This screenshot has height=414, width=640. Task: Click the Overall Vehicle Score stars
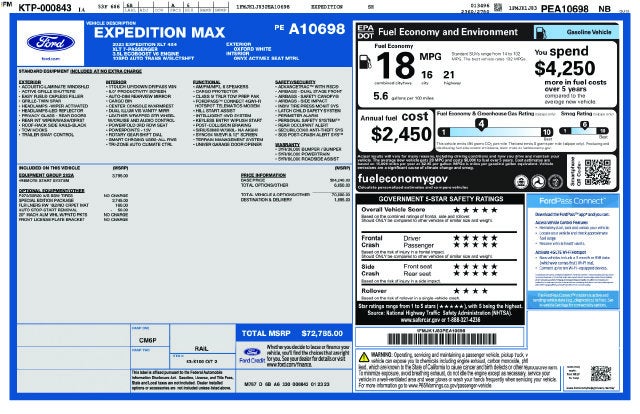(475, 210)
